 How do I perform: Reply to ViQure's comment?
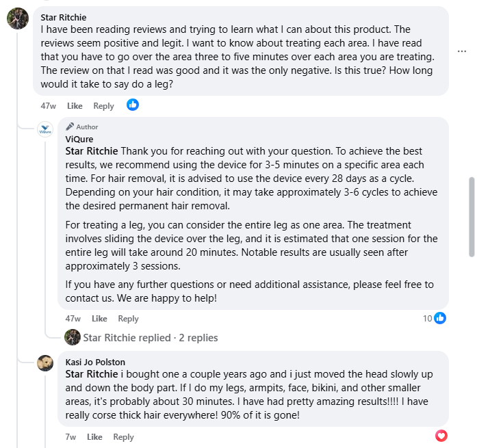[x=128, y=319]
